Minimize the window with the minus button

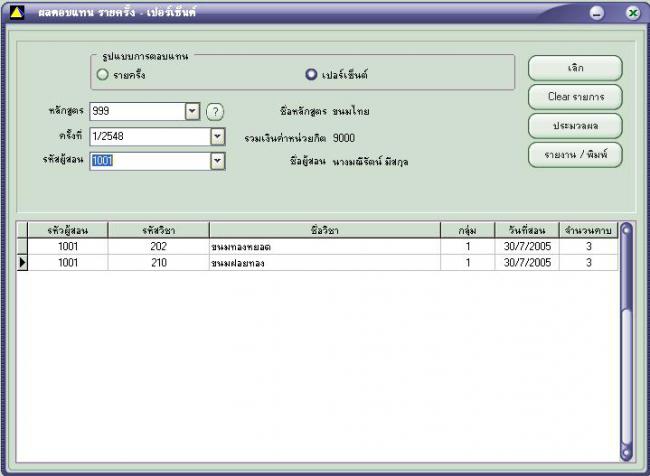point(597,13)
